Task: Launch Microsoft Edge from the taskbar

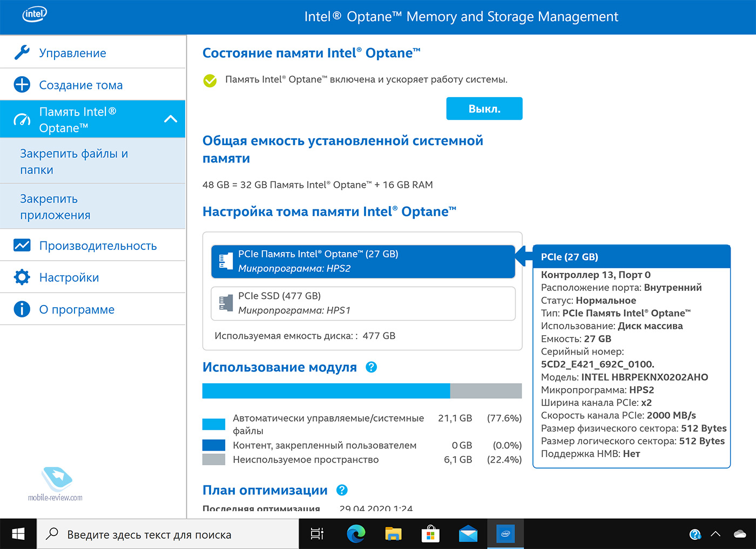Action: coord(356,534)
